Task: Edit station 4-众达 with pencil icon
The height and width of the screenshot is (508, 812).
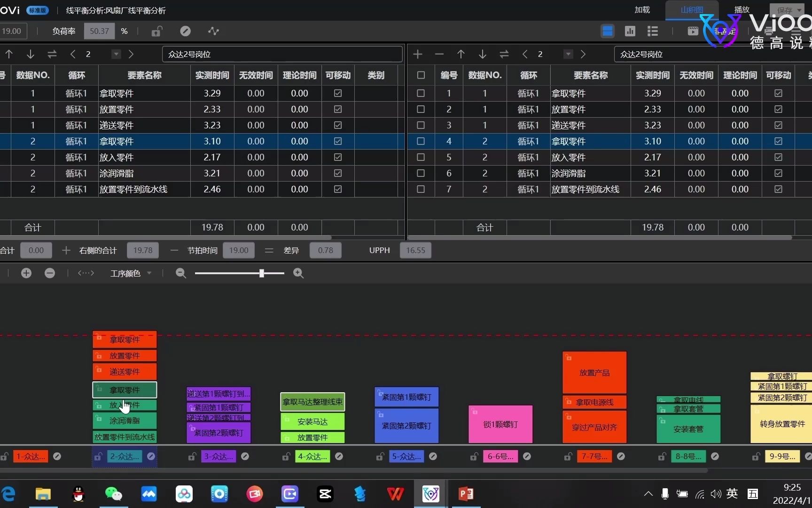Action: [339, 456]
